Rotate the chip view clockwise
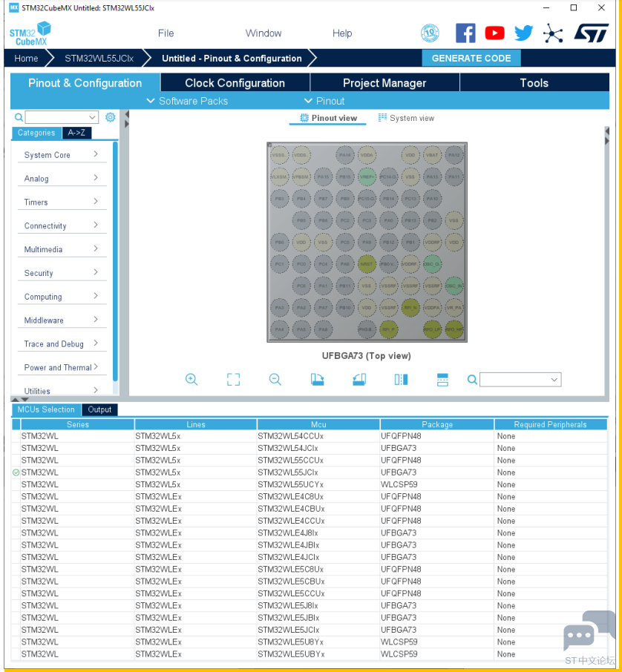The height and width of the screenshot is (672, 622). 317,380
